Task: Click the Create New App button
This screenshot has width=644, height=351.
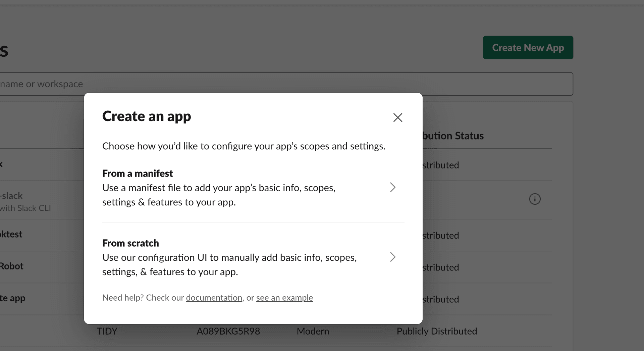Action: (x=528, y=47)
